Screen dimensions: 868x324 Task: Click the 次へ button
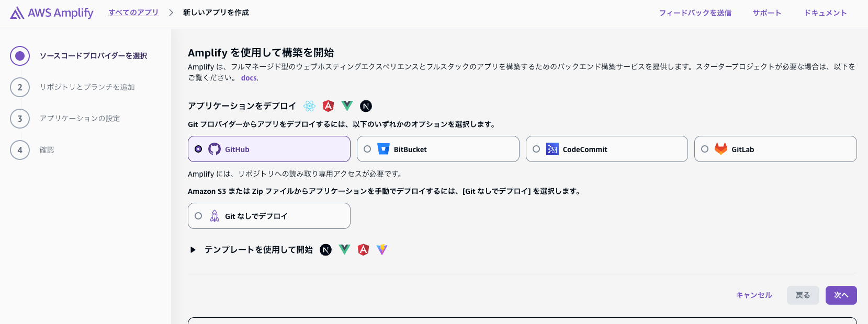click(x=841, y=295)
